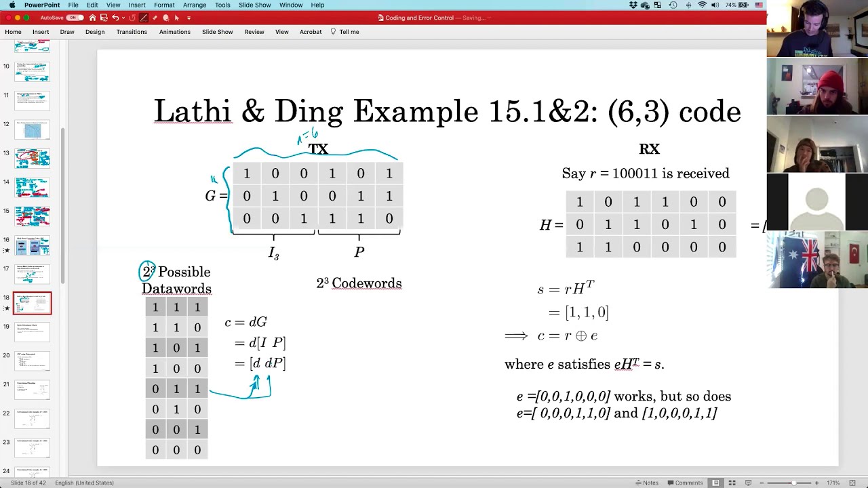Image resolution: width=868 pixels, height=488 pixels.
Task: Open the Window menu in menu bar
Action: [291, 5]
